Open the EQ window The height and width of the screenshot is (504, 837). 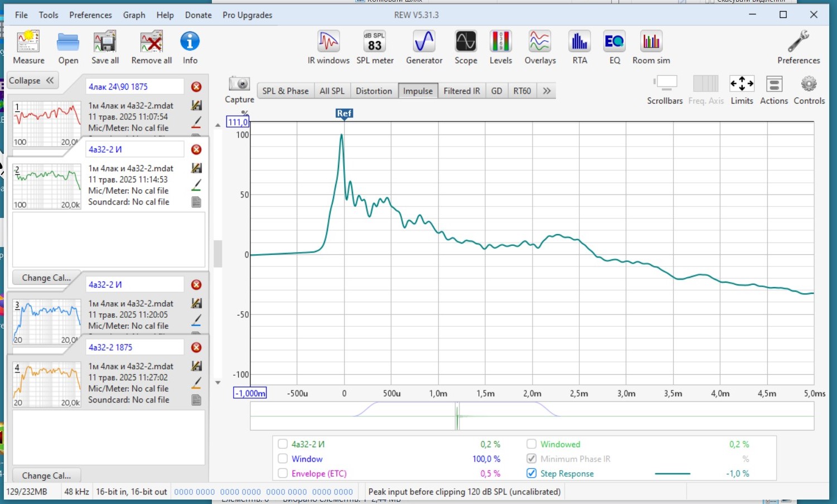(615, 47)
